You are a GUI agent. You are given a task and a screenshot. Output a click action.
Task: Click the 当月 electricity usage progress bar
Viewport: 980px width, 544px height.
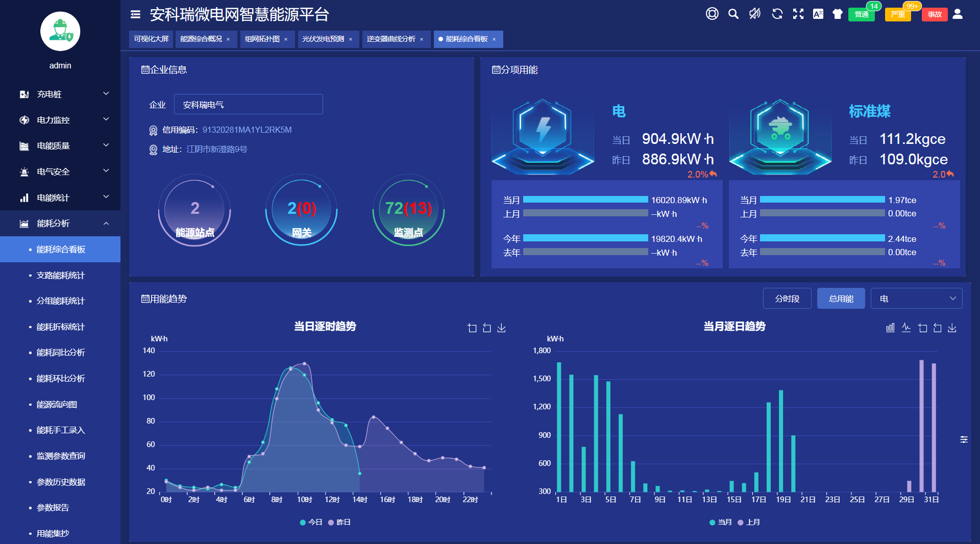(x=586, y=200)
